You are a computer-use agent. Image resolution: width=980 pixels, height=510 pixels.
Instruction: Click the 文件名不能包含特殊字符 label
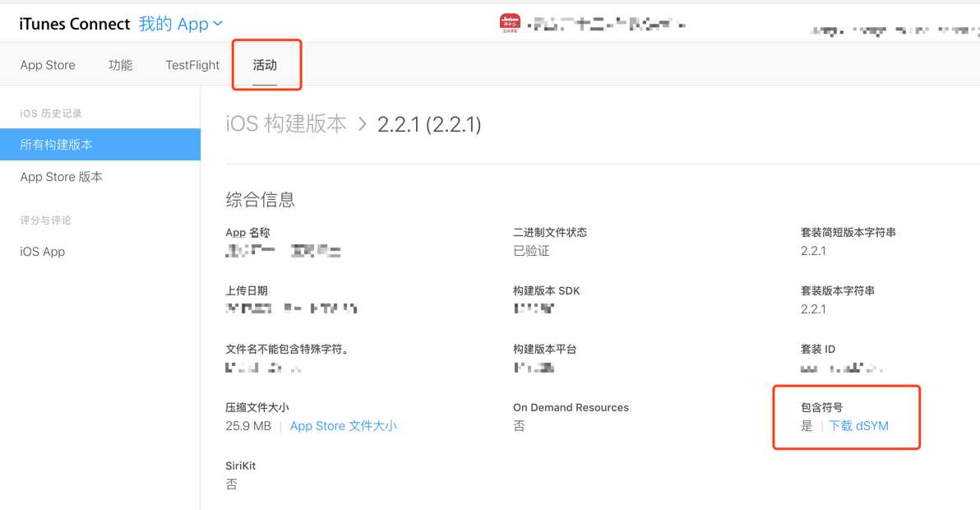coord(287,349)
